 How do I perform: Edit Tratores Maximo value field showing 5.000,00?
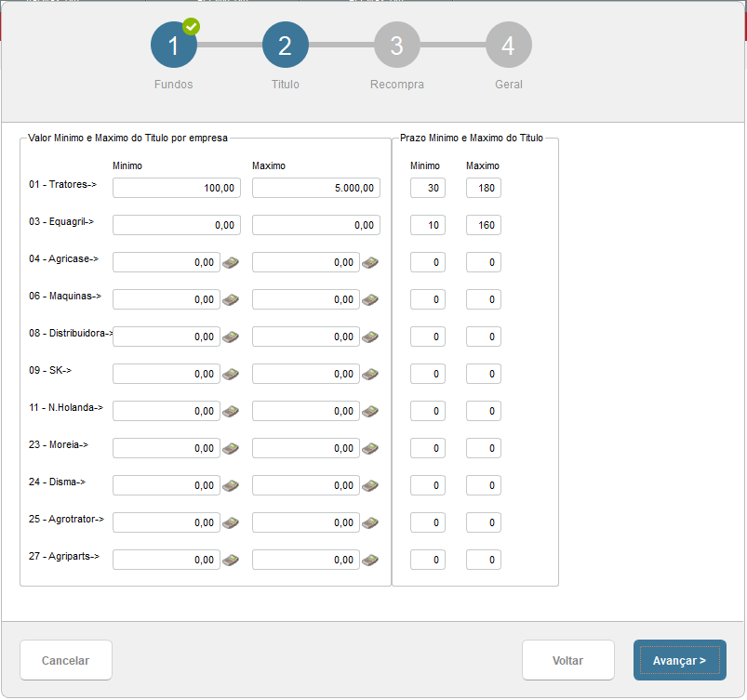[316, 188]
